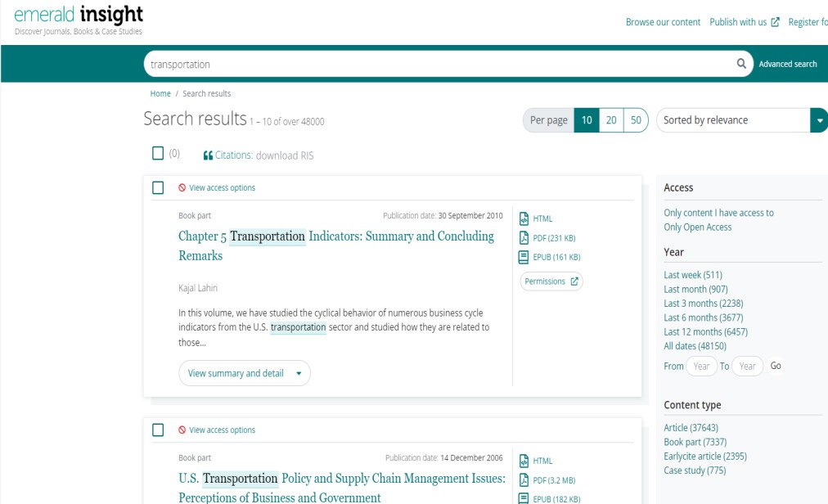This screenshot has width=828, height=504.
Task: Click the search magnifier icon
Action: coord(741,64)
